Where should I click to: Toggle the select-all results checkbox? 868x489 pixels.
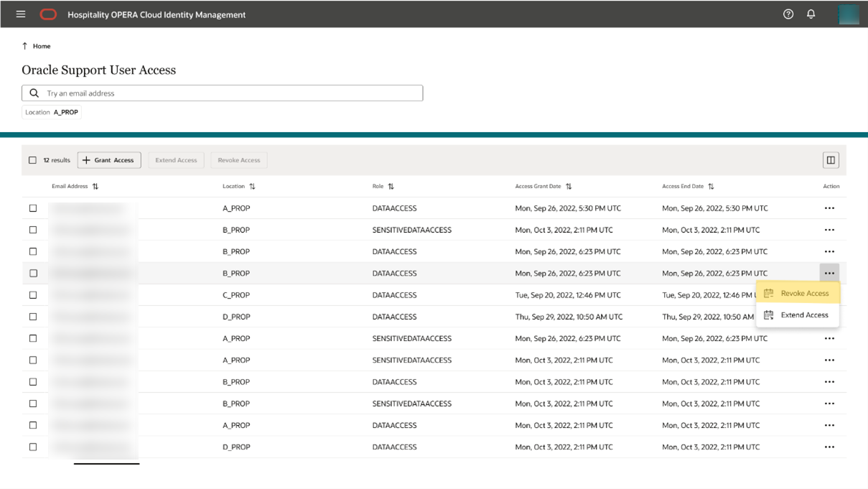pos(32,159)
